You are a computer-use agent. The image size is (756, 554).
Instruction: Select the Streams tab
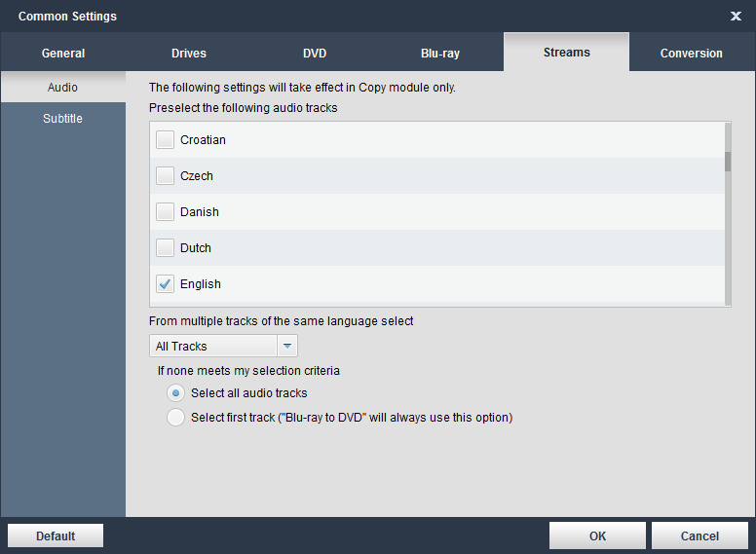(566, 53)
